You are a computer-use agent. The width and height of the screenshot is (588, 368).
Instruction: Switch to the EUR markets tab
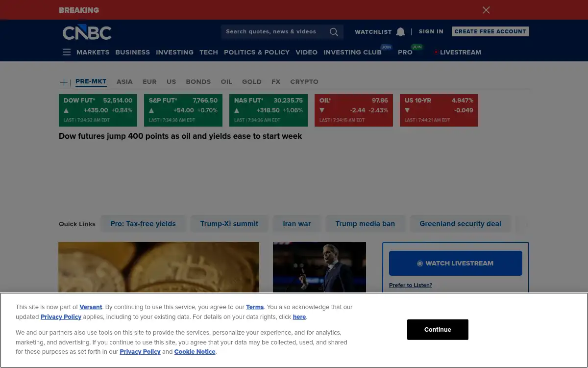149,82
